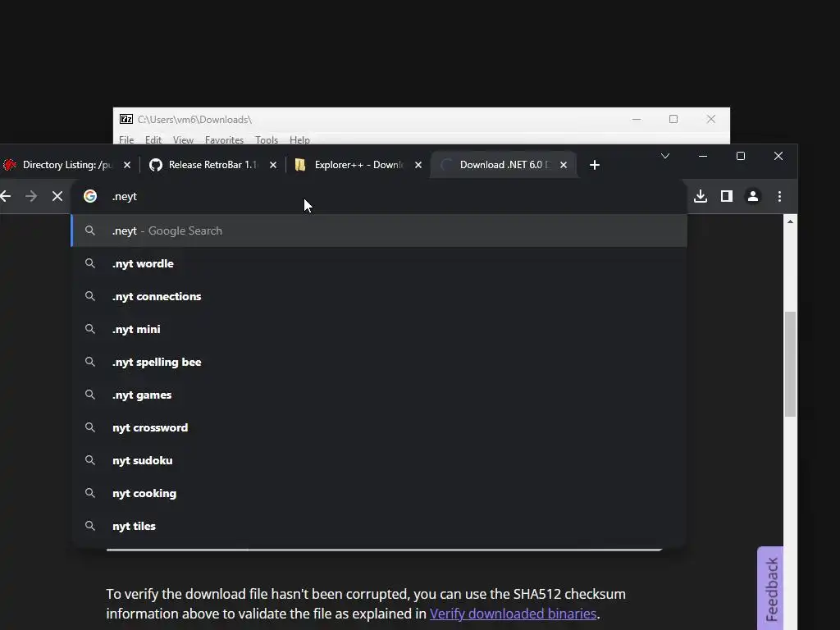Click the address bar containing .neyt

coord(379,196)
